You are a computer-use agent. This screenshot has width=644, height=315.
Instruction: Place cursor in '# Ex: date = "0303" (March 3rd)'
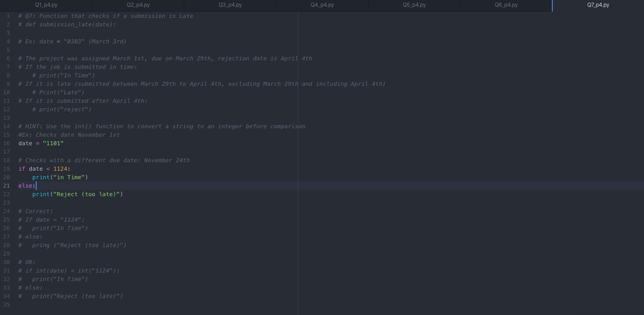[72, 42]
